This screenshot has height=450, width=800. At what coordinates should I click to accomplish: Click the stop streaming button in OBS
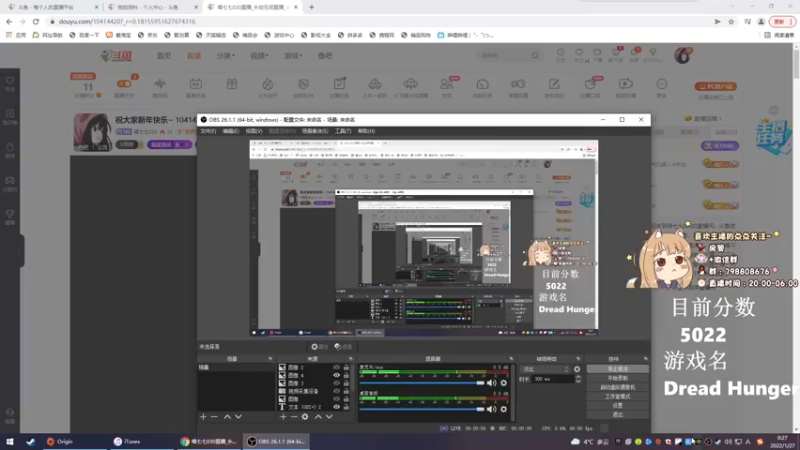pyautogui.click(x=618, y=369)
